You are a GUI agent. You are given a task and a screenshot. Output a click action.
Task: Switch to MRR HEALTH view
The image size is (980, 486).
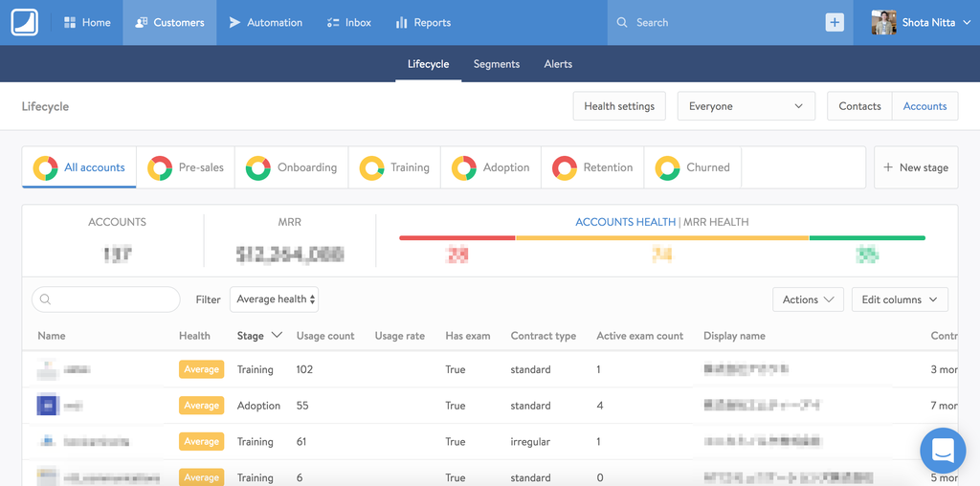716,222
